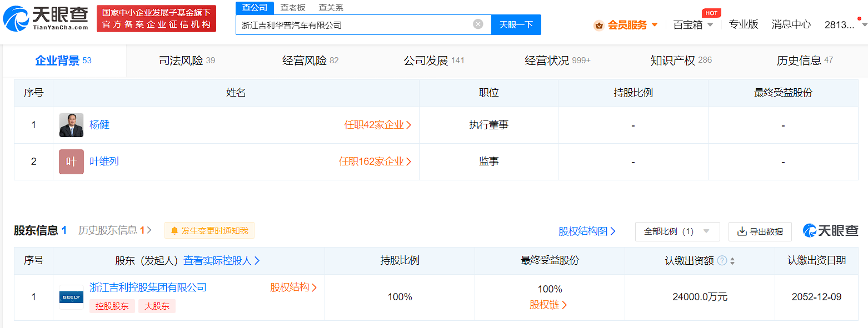The image size is (868, 328).
Task: Sort by 认缴出资额 using the sort arrows
Action: click(x=732, y=261)
